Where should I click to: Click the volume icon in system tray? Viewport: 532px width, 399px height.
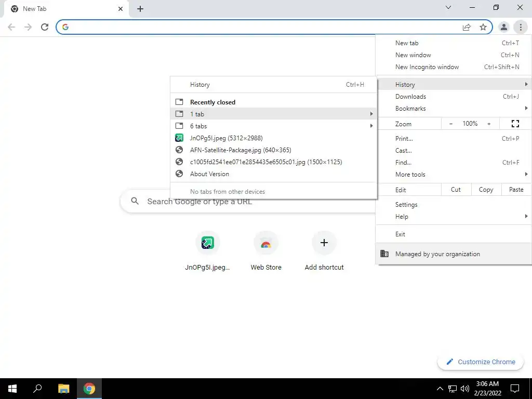pos(465,389)
